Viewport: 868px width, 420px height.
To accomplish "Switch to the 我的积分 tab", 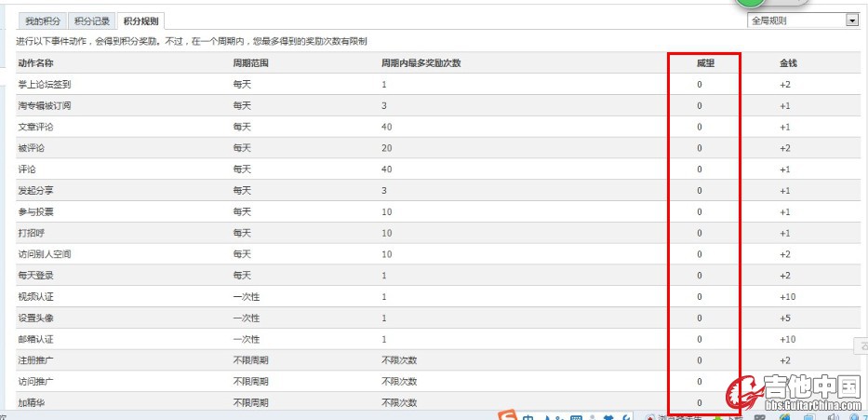I will 41,20.
